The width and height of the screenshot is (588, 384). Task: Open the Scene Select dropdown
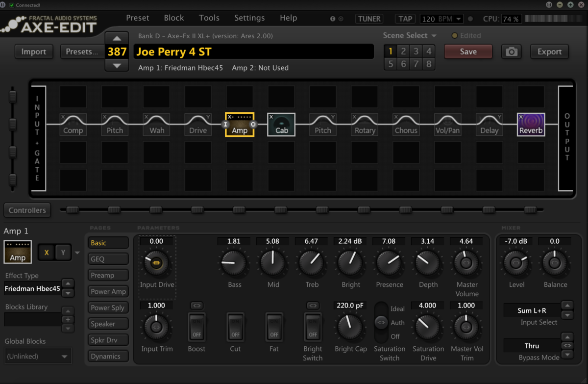(410, 35)
